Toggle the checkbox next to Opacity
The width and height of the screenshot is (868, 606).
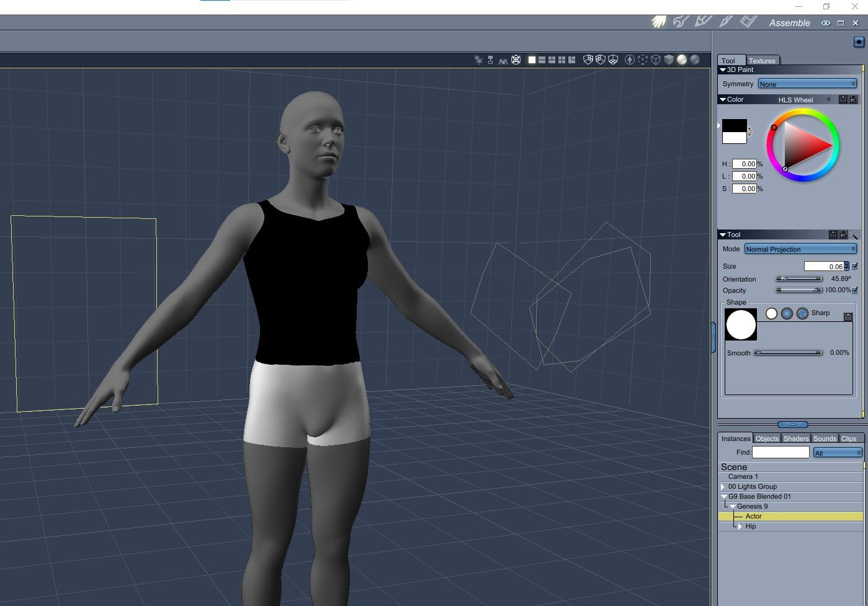[x=855, y=290]
